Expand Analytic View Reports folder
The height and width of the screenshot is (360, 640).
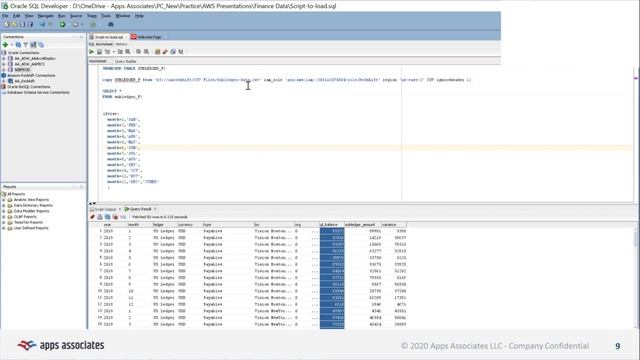[4, 200]
